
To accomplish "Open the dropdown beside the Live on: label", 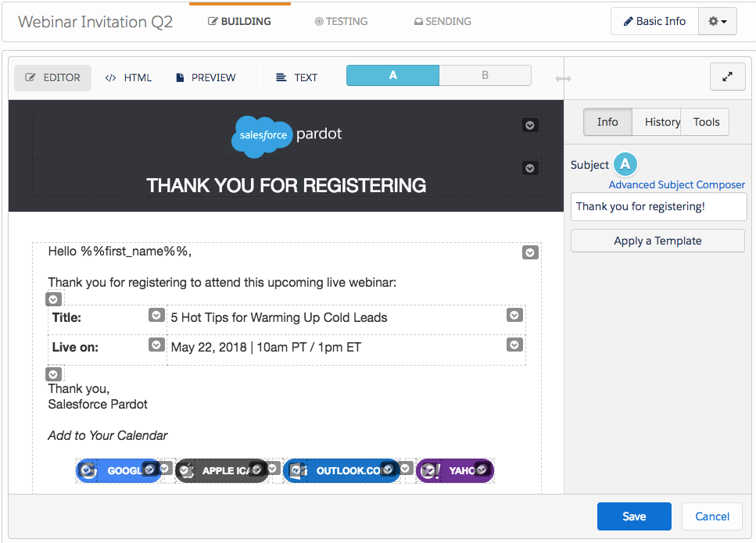I will pos(156,345).
